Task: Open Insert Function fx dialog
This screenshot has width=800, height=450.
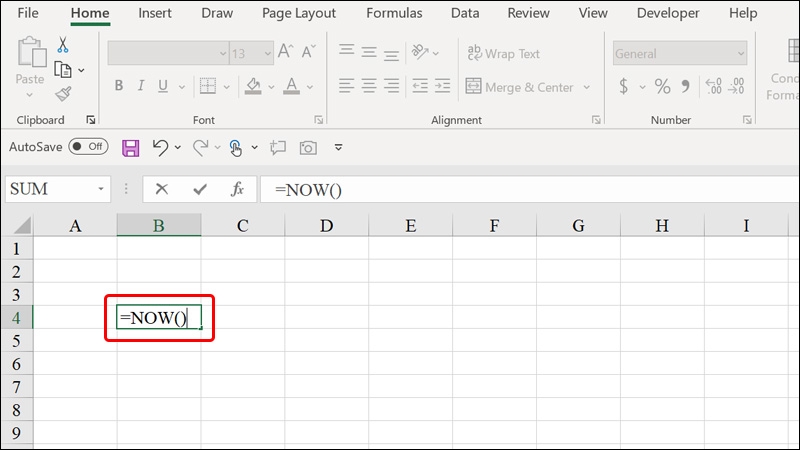Action: (237, 189)
